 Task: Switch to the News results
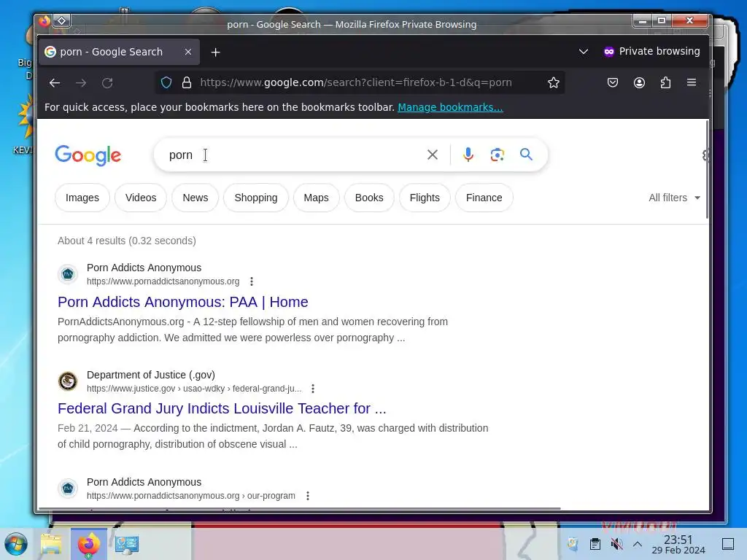pyautogui.click(x=196, y=198)
